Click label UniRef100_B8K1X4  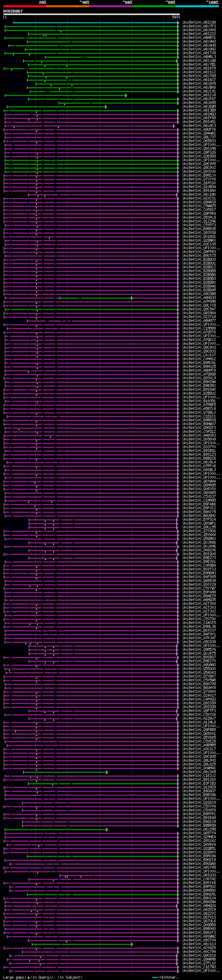click(199, 898)
